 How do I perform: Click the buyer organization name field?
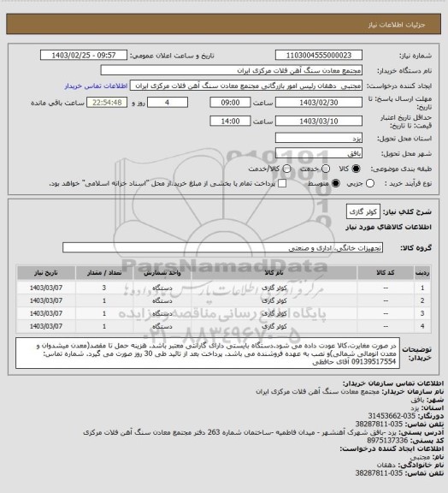click(231, 70)
